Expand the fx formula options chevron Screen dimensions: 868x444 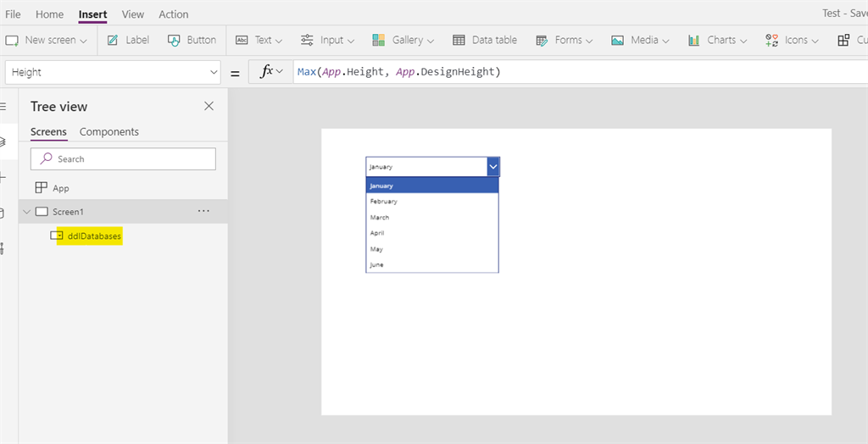(279, 71)
